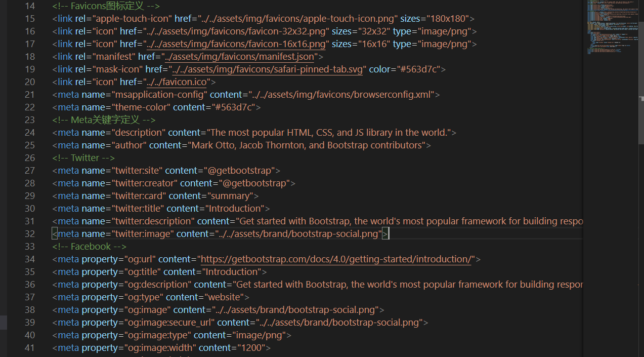The image size is (644, 357).
Task: Click the "og:title" property value
Action: point(143,272)
